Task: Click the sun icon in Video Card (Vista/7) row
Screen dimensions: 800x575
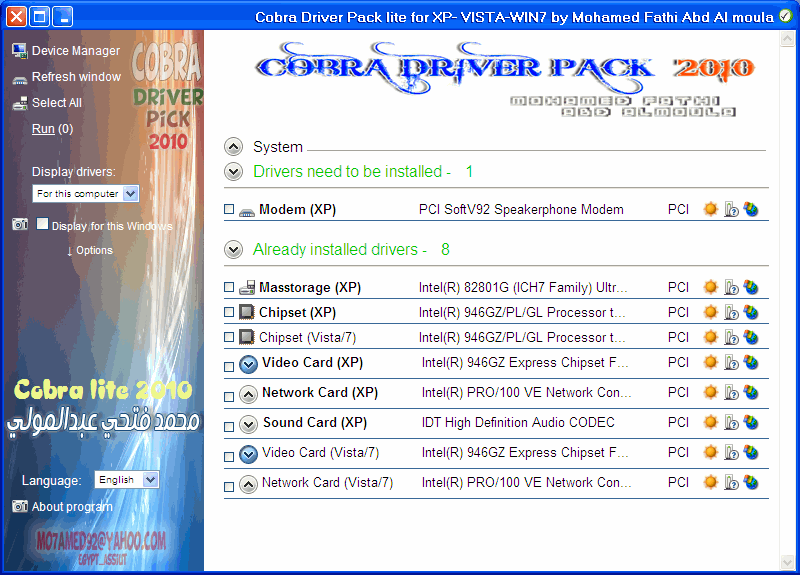Action: tap(710, 452)
